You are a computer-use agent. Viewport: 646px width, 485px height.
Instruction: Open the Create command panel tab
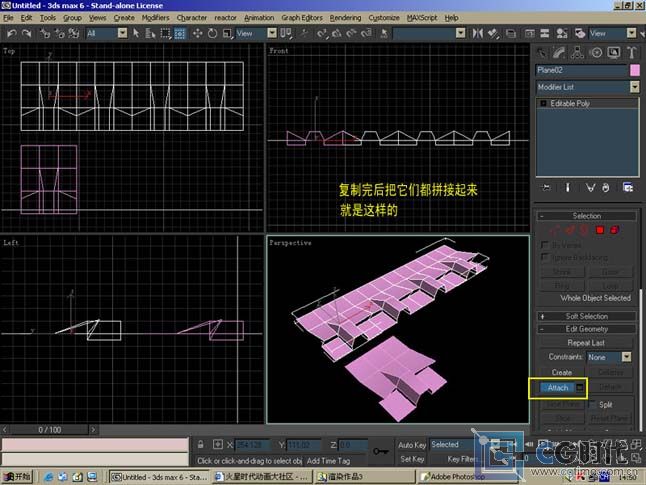541,53
